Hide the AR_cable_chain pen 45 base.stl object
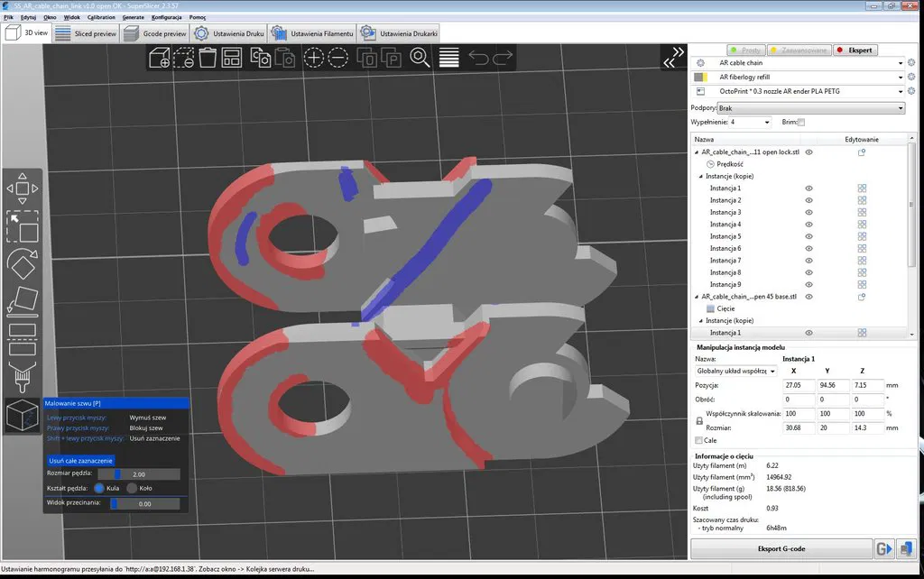Viewport: 924px width, 579px height. click(x=808, y=297)
